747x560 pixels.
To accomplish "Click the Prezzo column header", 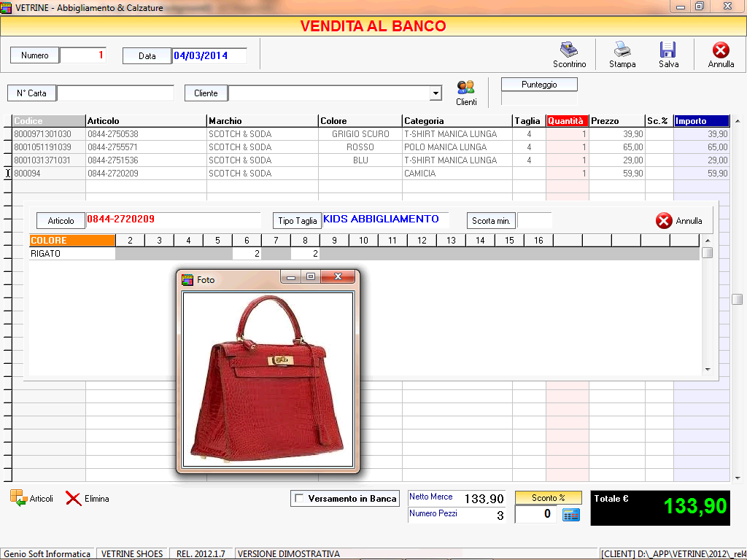I will [x=617, y=121].
